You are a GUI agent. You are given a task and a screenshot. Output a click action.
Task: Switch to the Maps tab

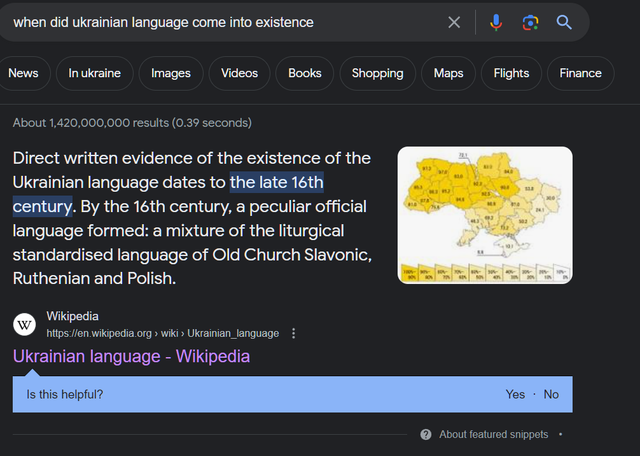[x=448, y=73]
